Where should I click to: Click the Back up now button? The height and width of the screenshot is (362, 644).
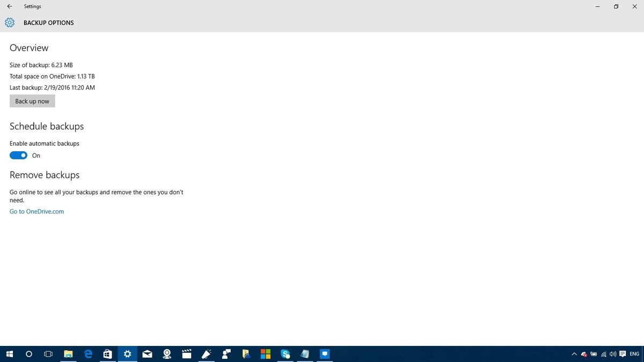coord(32,101)
